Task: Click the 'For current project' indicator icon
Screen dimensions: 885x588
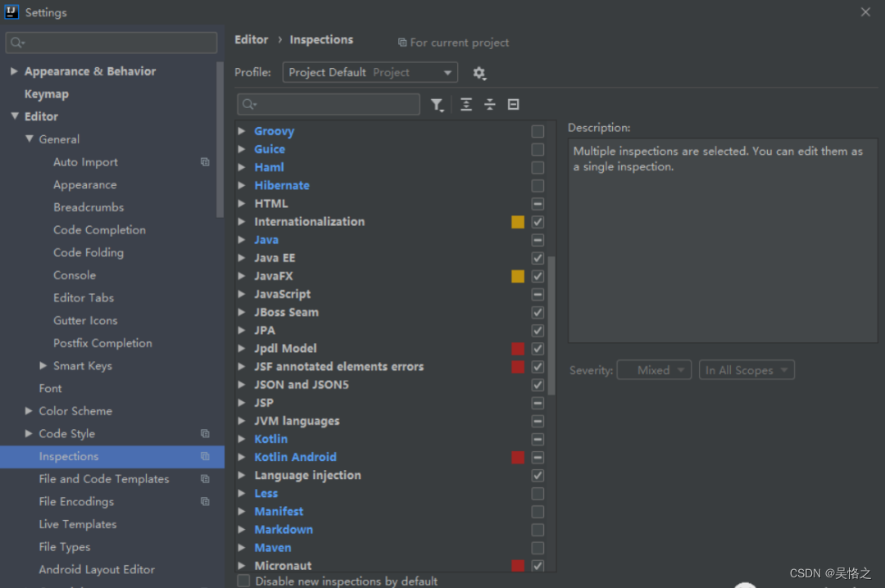Action: click(402, 43)
